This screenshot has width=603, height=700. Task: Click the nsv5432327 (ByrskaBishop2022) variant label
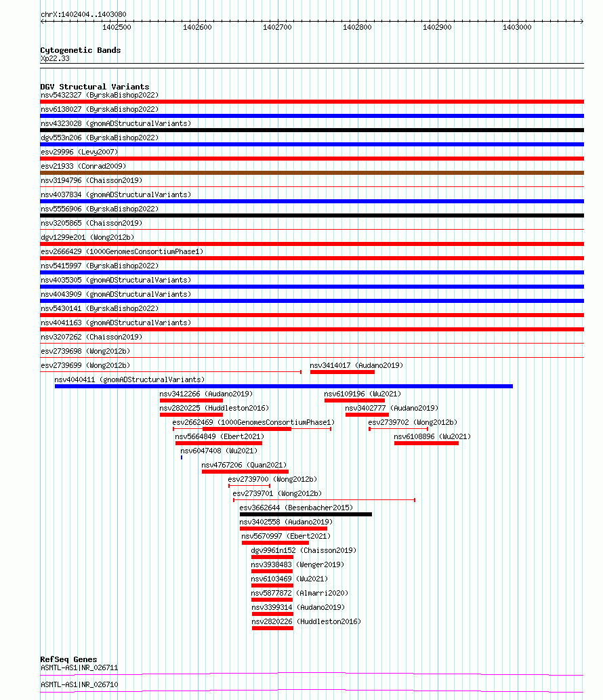tap(100, 95)
